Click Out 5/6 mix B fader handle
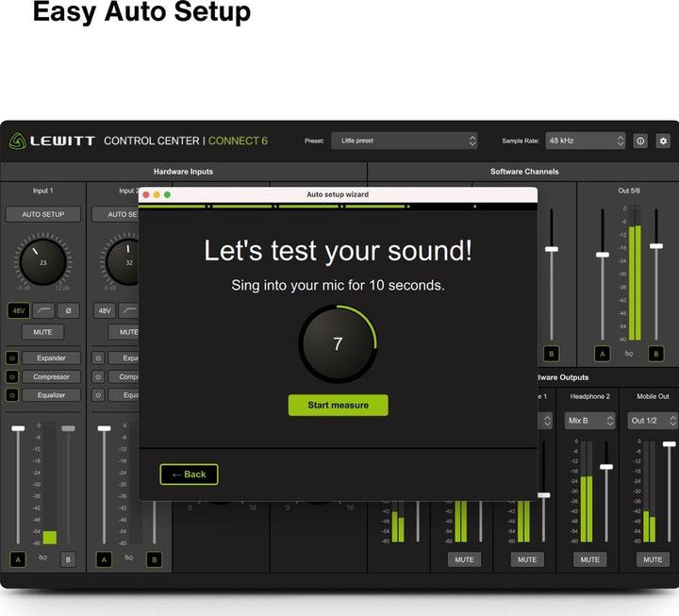The width and height of the screenshot is (679, 616). click(x=656, y=245)
